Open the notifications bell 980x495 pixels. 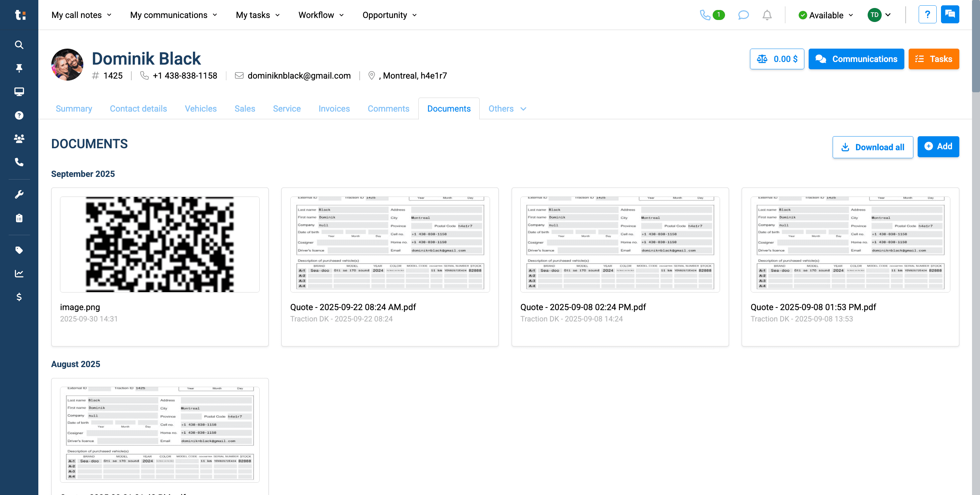[767, 15]
